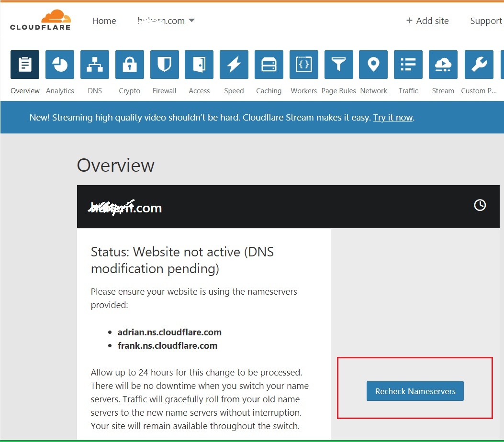Screen dimensions: 504x442
Task: Select the Overview tab label
Action: [x=25, y=91]
